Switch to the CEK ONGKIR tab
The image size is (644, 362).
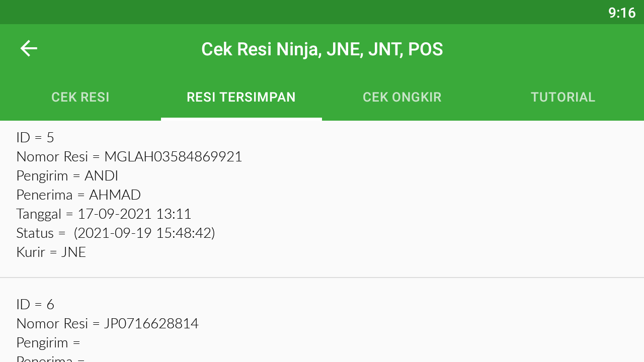pyautogui.click(x=402, y=97)
